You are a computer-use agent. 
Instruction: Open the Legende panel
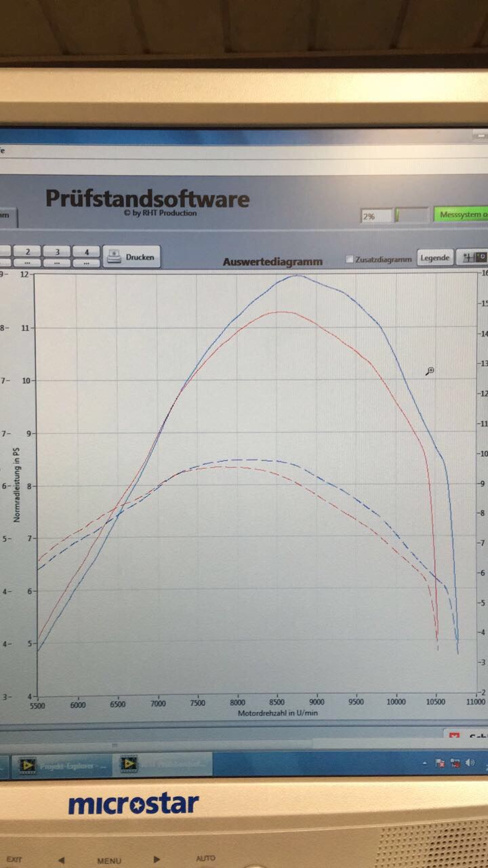tap(434, 258)
